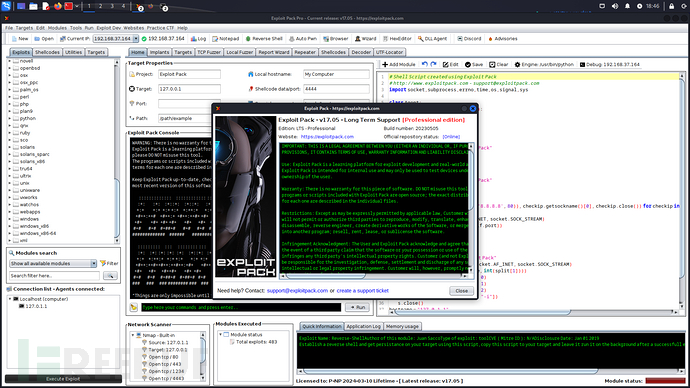Save the script with the Save button
The height and width of the screenshot is (388, 690).
pos(474,64)
